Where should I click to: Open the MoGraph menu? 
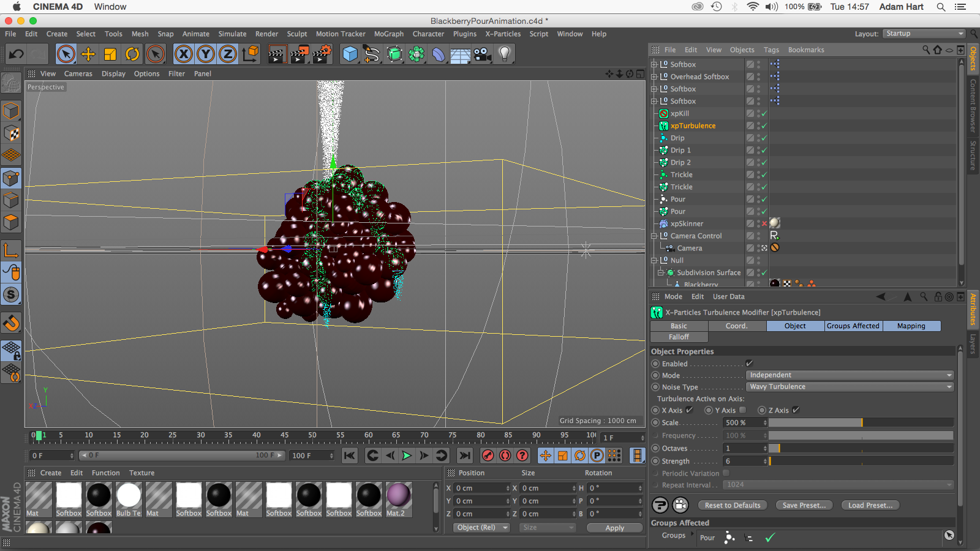[x=389, y=34]
